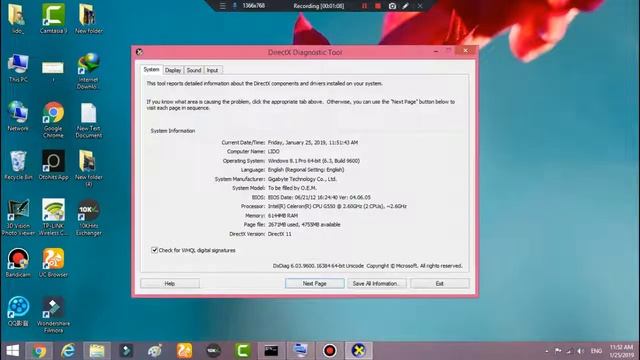Select the QQ player desktop icon
Image resolution: width=640 pixels, height=360 pixels.
(x=18, y=312)
